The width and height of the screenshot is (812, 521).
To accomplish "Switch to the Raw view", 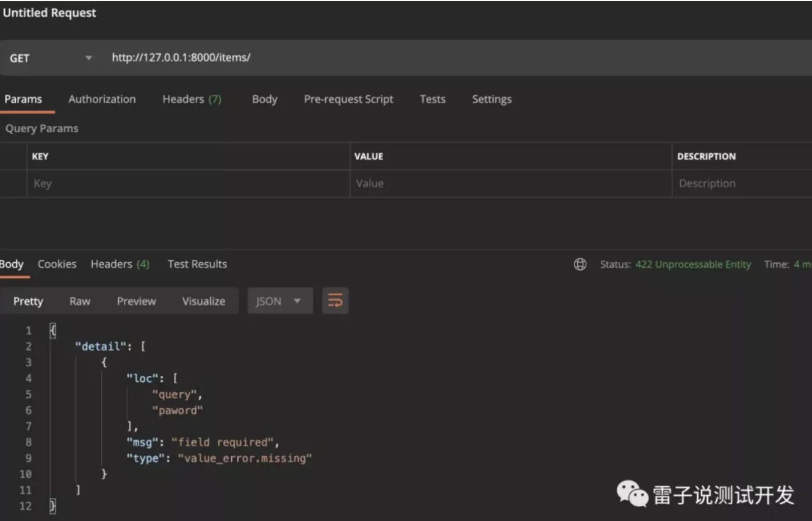I will 79,301.
